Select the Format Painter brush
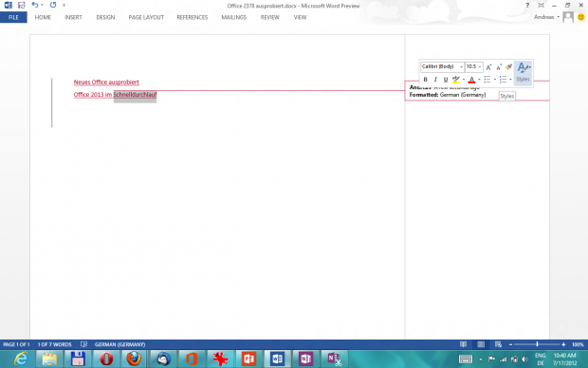This screenshot has width=588, height=368. [508, 67]
